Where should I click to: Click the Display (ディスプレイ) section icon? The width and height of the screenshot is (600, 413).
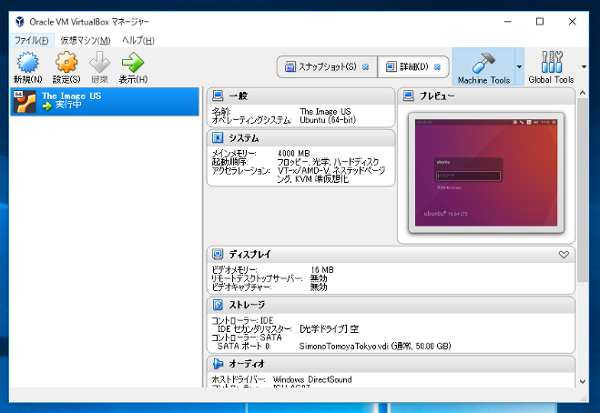coord(217,254)
